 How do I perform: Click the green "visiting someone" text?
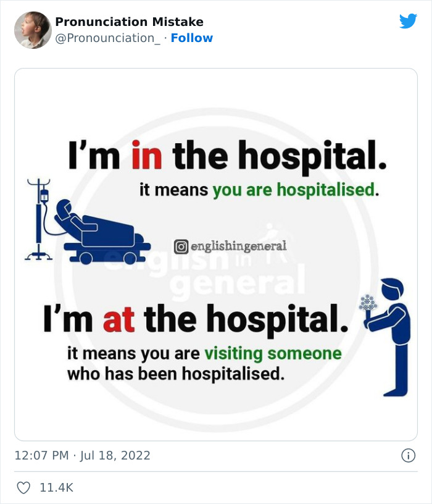coord(273,354)
